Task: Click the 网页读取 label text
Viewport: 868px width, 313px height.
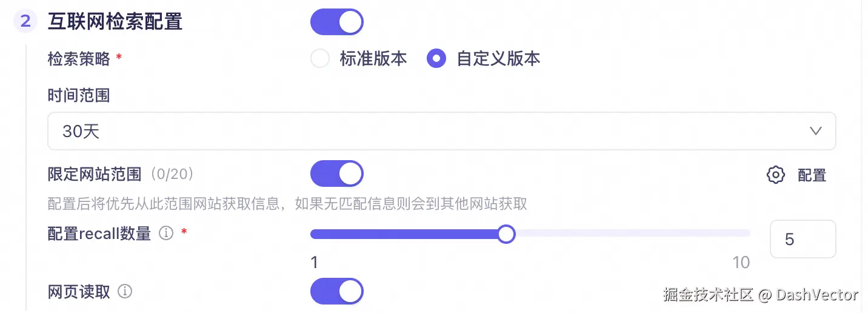Action: [x=79, y=292]
